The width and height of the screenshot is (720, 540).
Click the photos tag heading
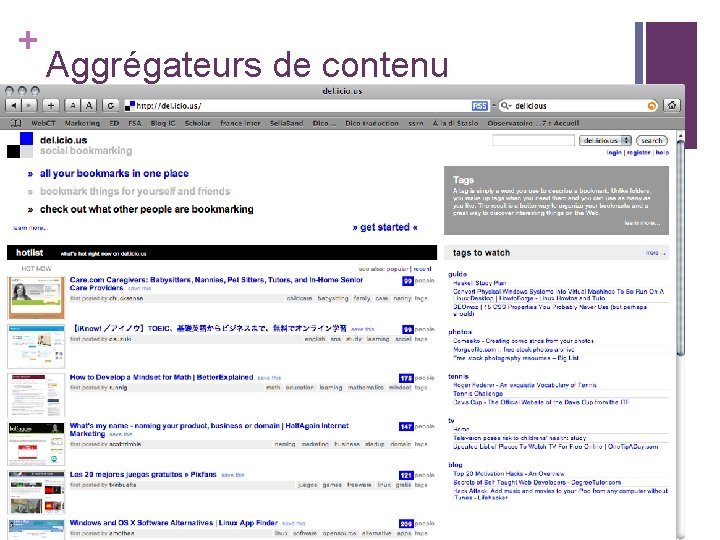pyautogui.click(x=460, y=332)
